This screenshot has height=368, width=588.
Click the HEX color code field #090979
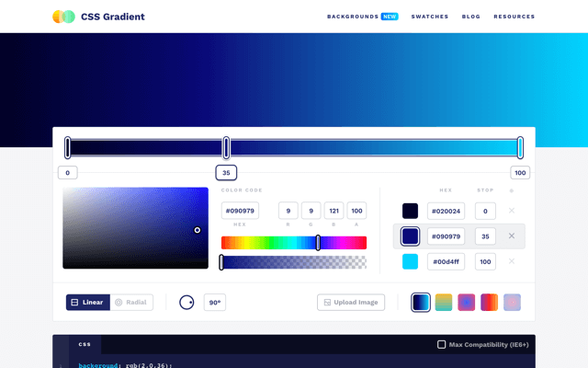point(240,211)
